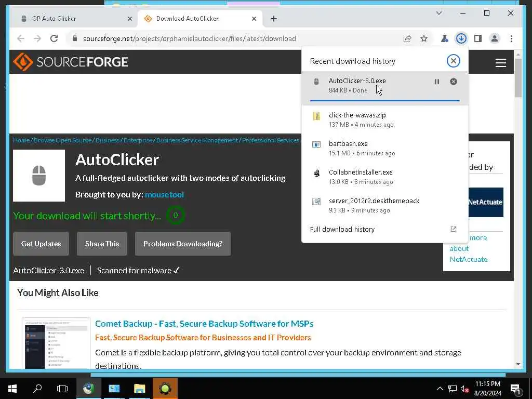Open File Explorer from the taskbar

(x=139, y=389)
